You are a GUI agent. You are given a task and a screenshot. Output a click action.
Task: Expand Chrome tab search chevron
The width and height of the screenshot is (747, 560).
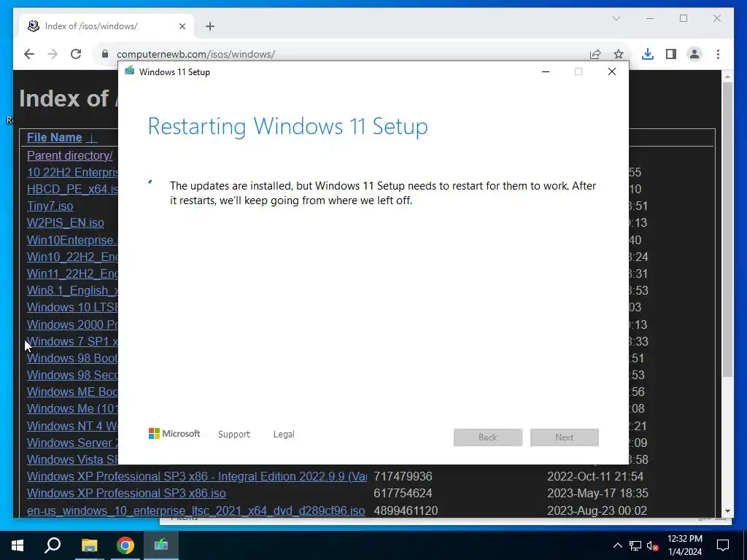coord(616,18)
